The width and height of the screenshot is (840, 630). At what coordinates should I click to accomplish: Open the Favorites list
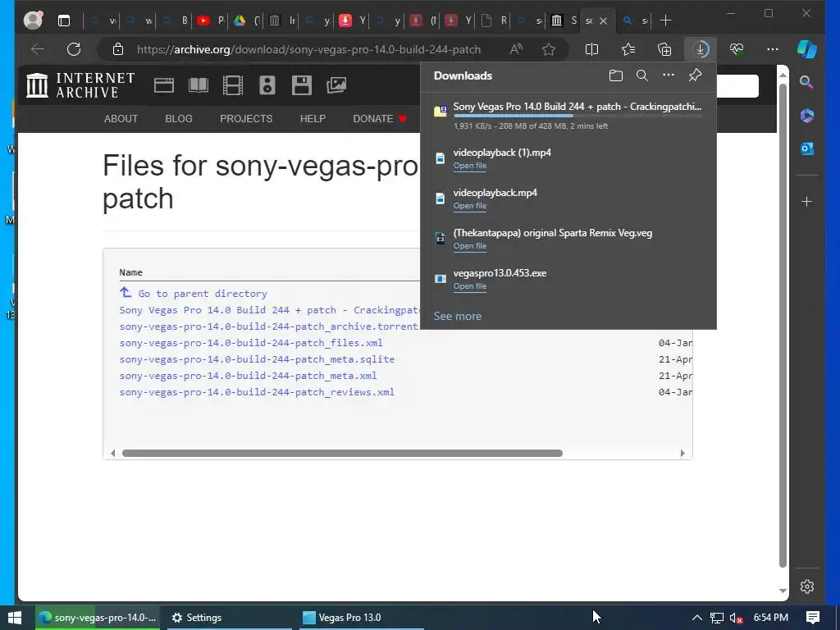(628, 49)
